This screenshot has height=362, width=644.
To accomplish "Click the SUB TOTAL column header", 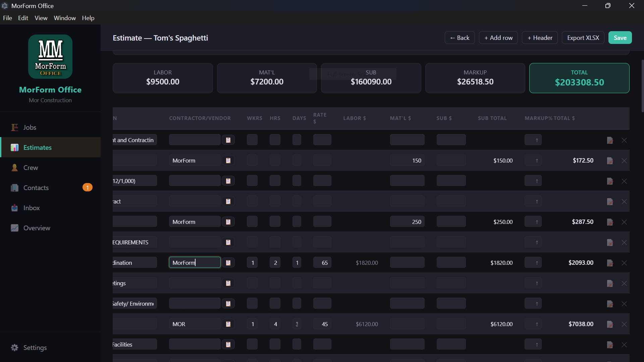I will [492, 118].
